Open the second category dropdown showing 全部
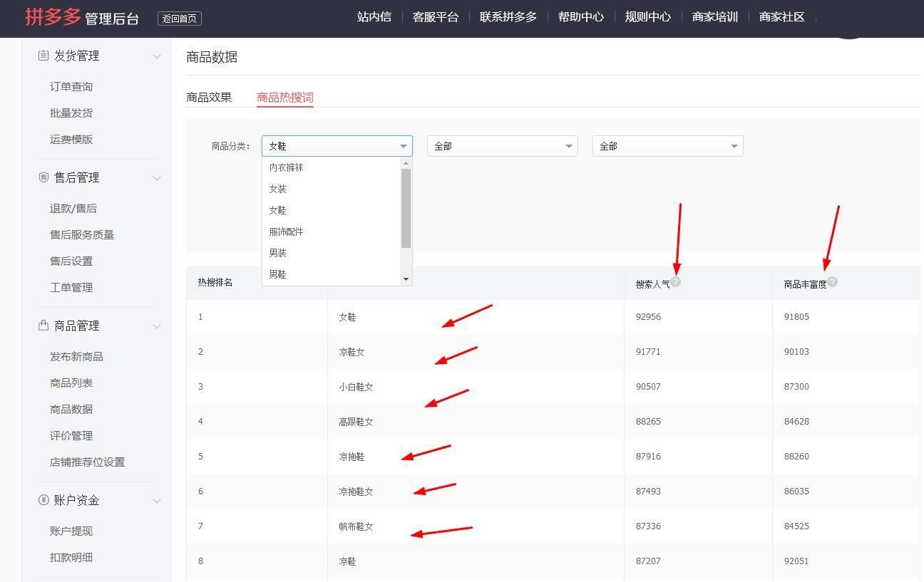 (502, 146)
